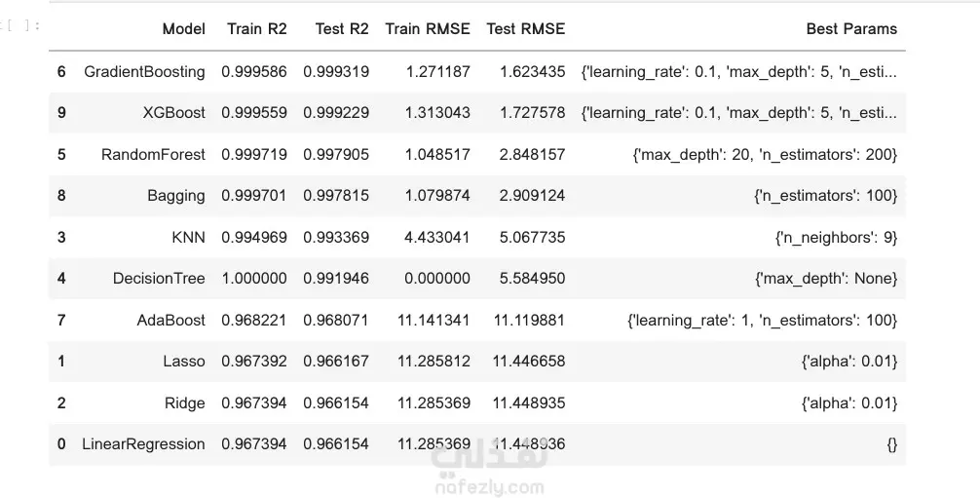
Task: Click the Model column header
Action: tap(183, 29)
